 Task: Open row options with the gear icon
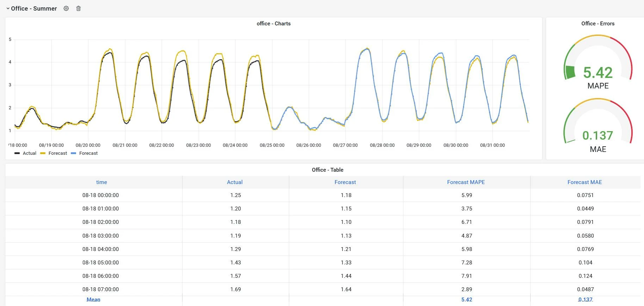pos(66,8)
